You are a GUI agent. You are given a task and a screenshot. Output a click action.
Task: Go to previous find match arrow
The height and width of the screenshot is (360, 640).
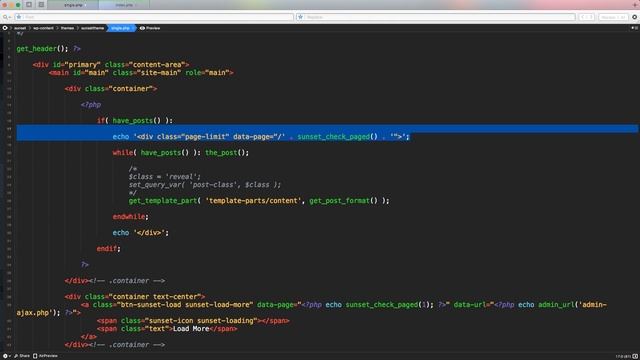[583, 17]
